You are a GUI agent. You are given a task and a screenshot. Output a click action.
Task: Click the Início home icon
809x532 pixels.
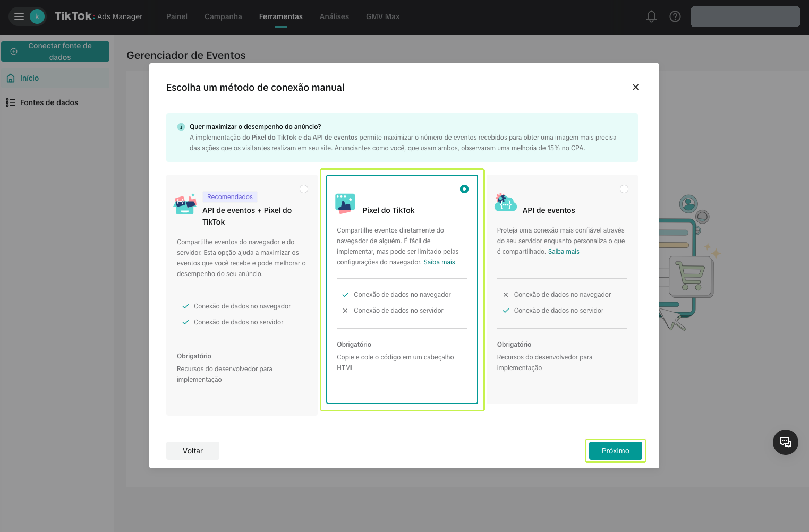click(x=11, y=78)
